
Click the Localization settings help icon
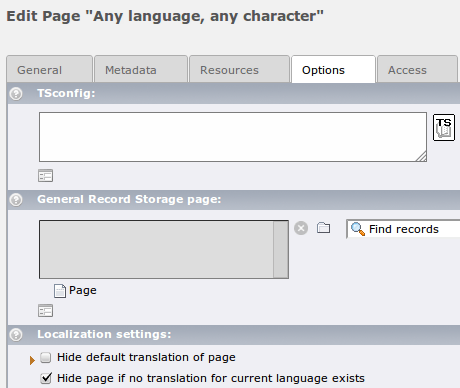pos(16,335)
